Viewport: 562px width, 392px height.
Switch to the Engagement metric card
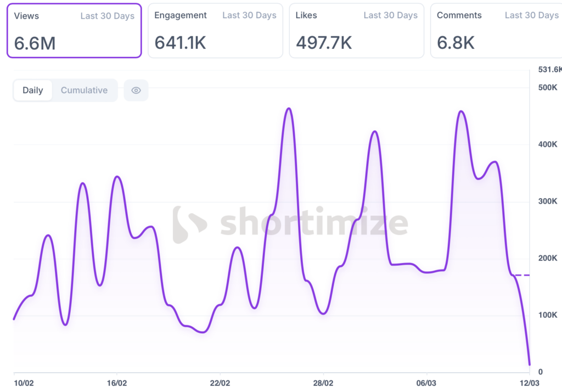215,30
